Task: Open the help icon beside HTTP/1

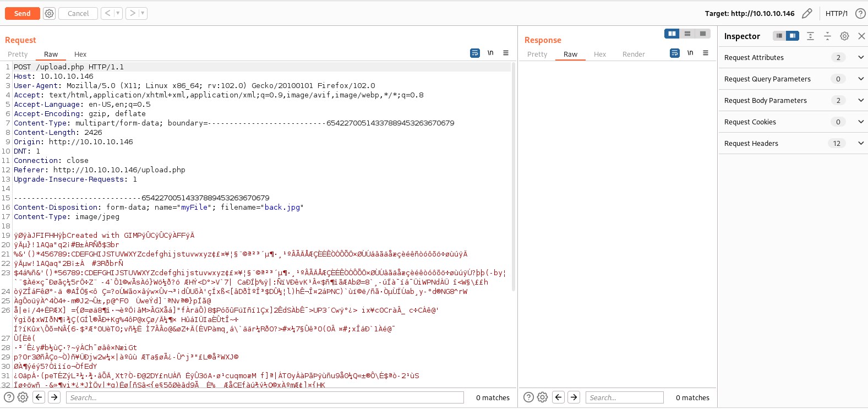Action: [x=860, y=13]
